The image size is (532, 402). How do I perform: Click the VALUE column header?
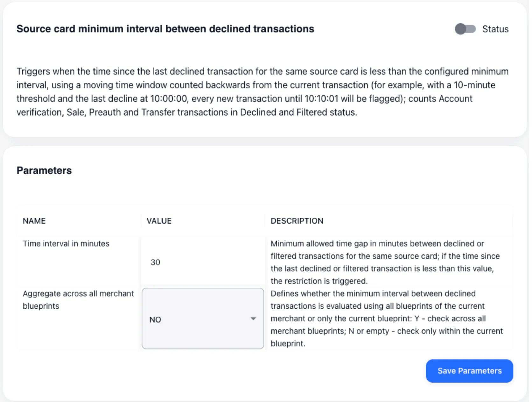click(159, 221)
